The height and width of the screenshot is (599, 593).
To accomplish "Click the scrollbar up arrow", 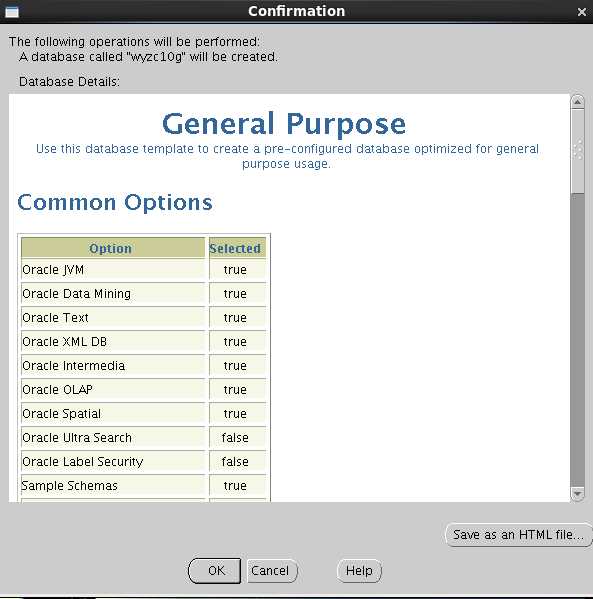I will point(577,102).
